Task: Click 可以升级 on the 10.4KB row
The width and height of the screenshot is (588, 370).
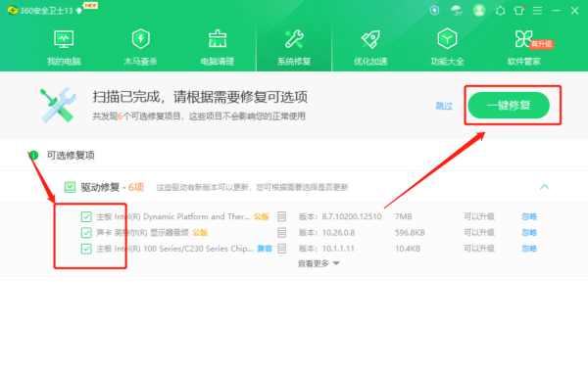Action: point(479,249)
